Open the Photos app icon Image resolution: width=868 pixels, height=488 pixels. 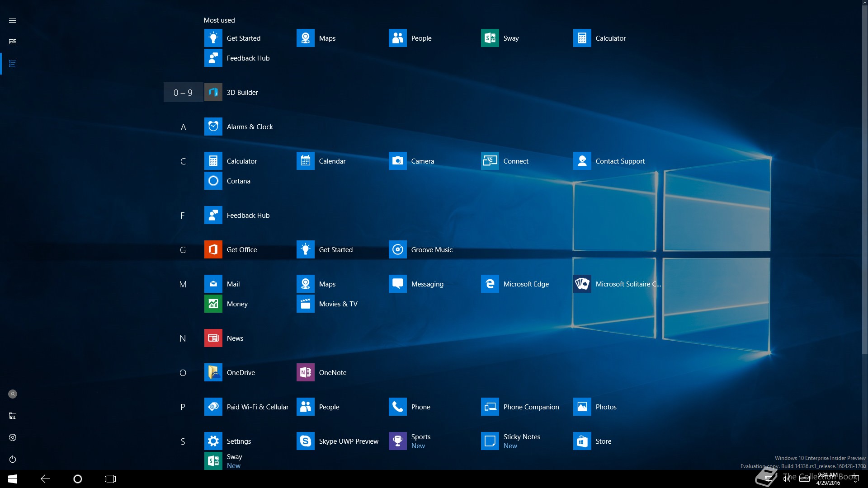pyautogui.click(x=582, y=407)
